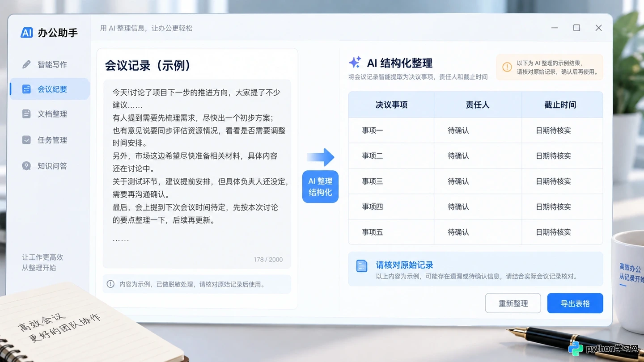Viewport: 644px width, 362px height.
Task: Click the 请核对原始记录 heading
Action: (x=405, y=265)
